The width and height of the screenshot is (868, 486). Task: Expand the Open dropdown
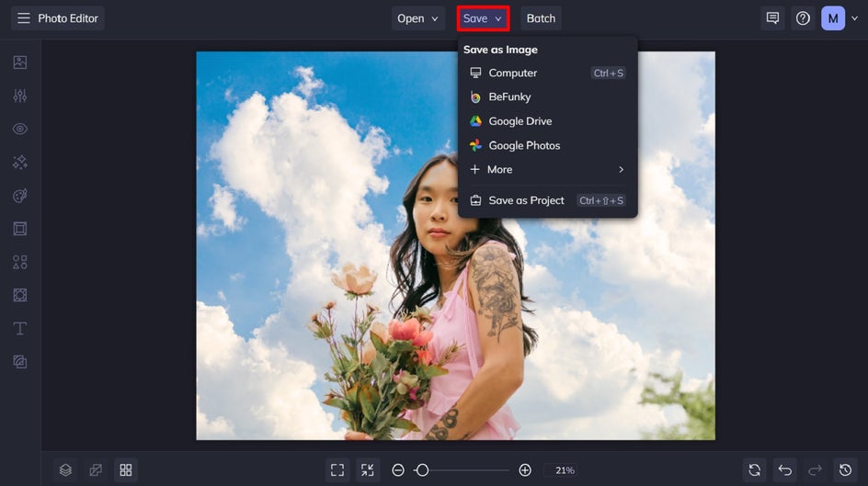[x=418, y=18]
